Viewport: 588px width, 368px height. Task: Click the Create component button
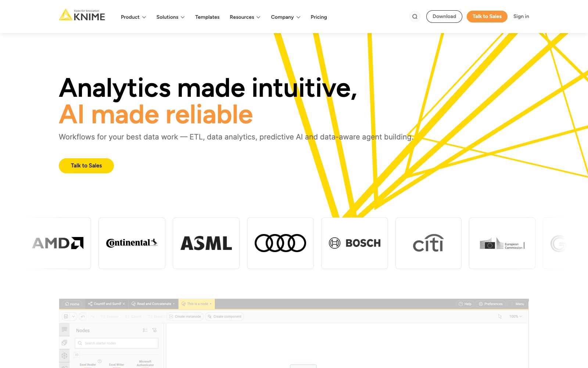point(225,316)
